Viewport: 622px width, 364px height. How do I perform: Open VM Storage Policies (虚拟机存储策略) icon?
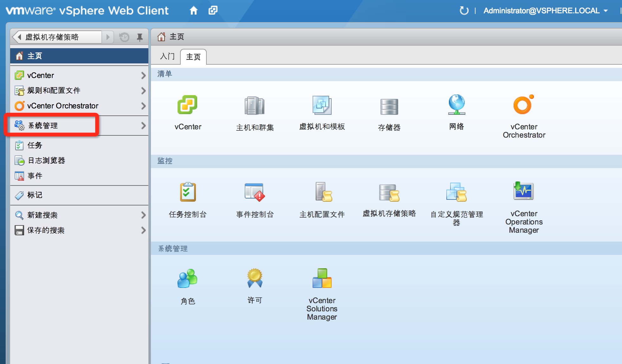pyautogui.click(x=389, y=193)
